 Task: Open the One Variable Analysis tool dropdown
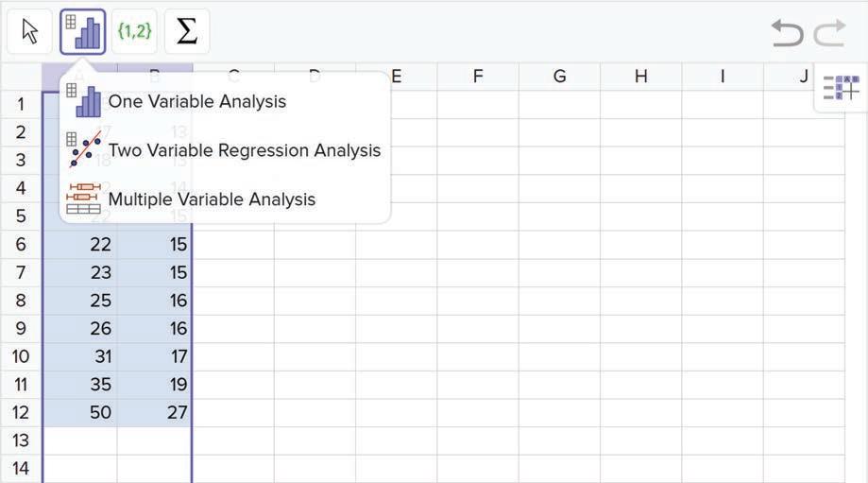83,32
